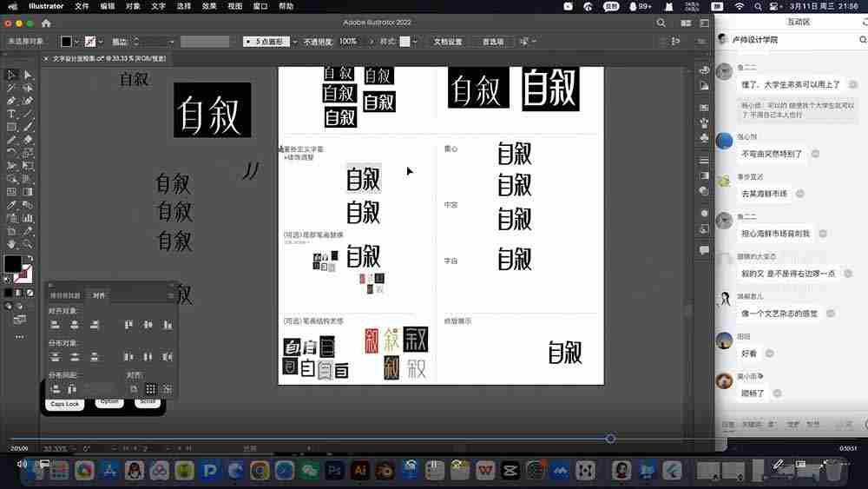Click 首选项 button

pyautogui.click(x=493, y=42)
